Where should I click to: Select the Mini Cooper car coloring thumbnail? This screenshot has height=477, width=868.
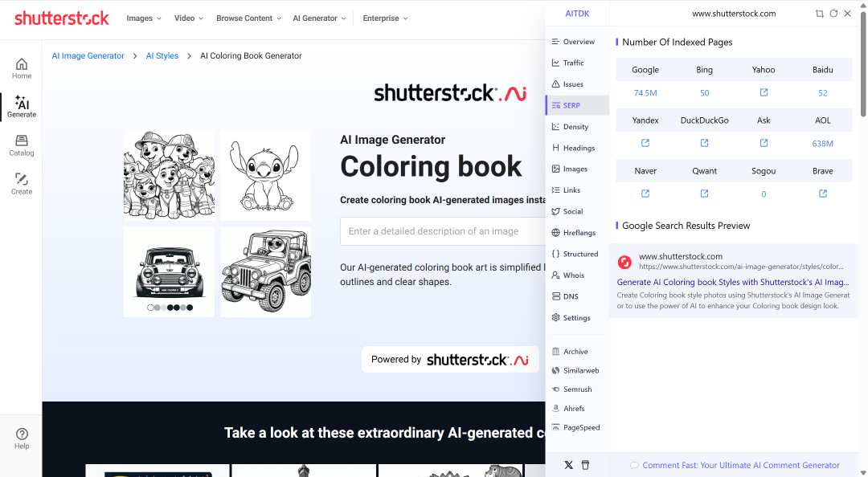click(169, 271)
